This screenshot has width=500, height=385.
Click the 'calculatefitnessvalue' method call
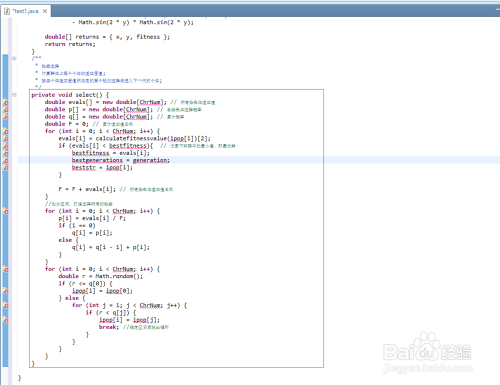coord(131,138)
